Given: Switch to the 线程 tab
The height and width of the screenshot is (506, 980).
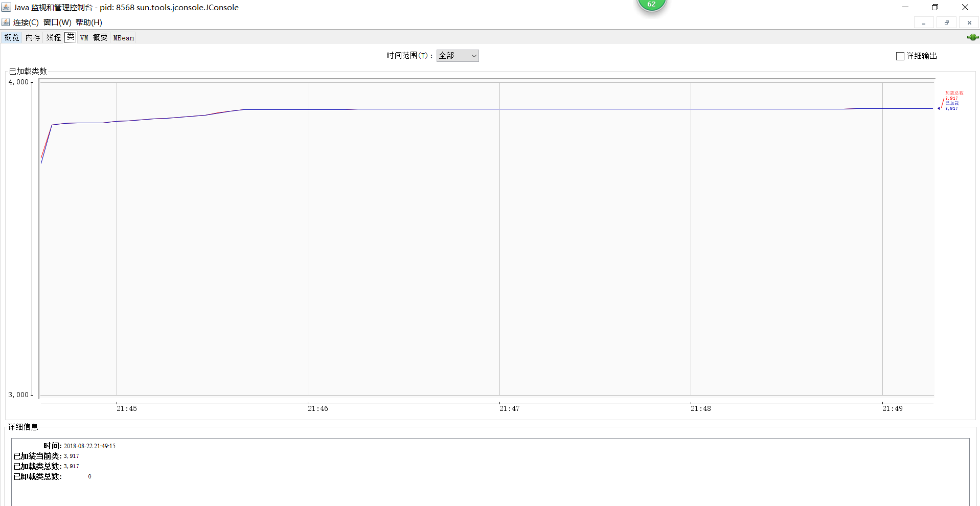Looking at the screenshot, I should tap(54, 38).
